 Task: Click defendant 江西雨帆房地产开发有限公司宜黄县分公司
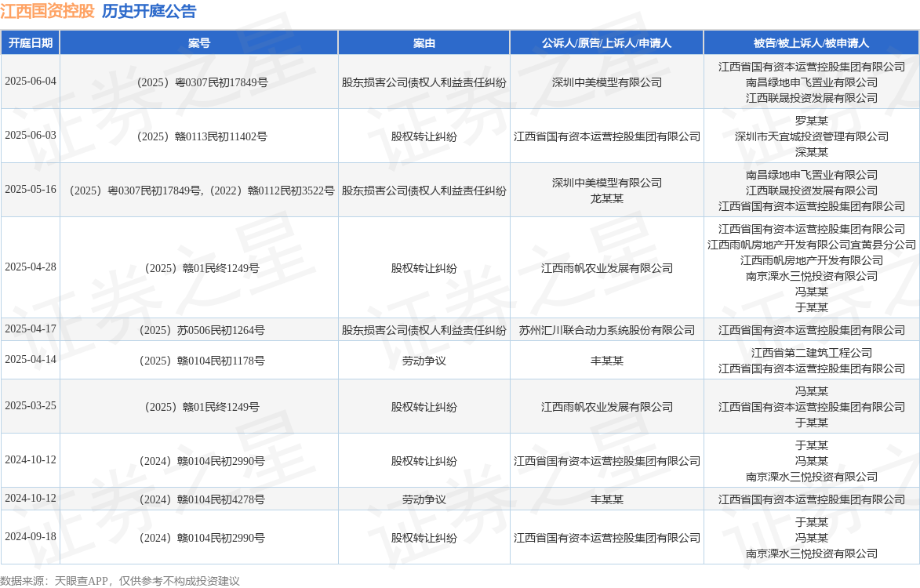812,245
